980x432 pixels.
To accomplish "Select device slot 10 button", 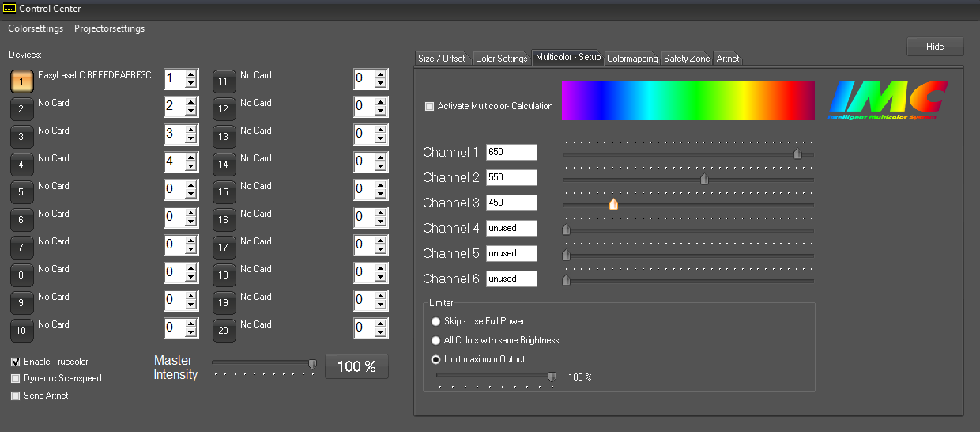I will click(22, 331).
